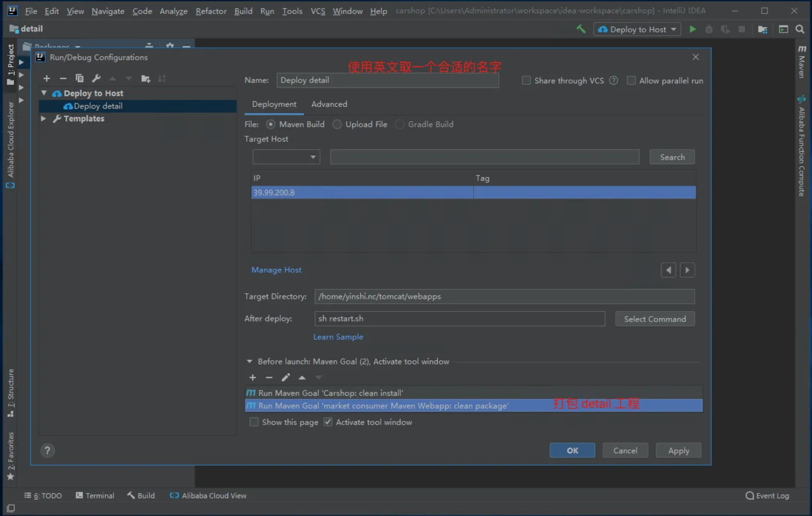Open Share through VCS help icon

pyautogui.click(x=614, y=81)
